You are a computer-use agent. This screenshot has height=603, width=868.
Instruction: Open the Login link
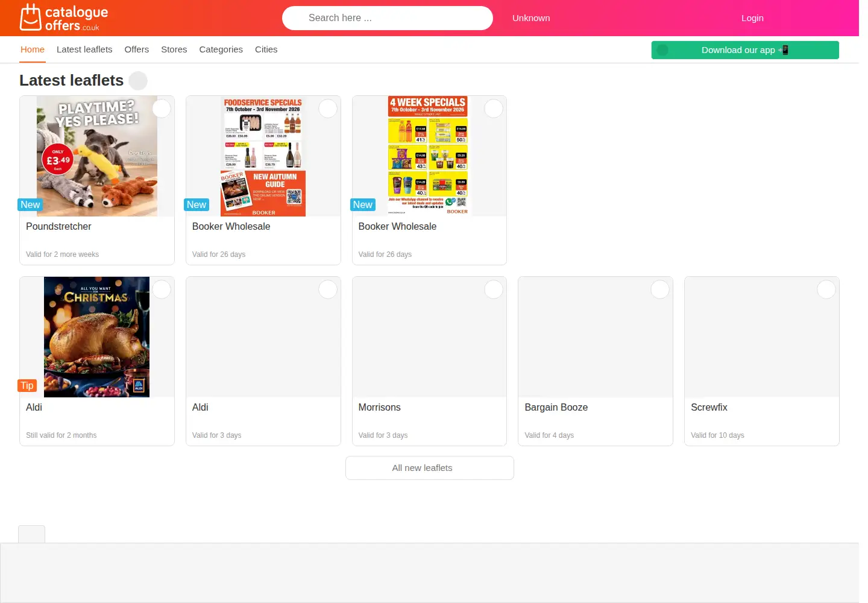(752, 18)
